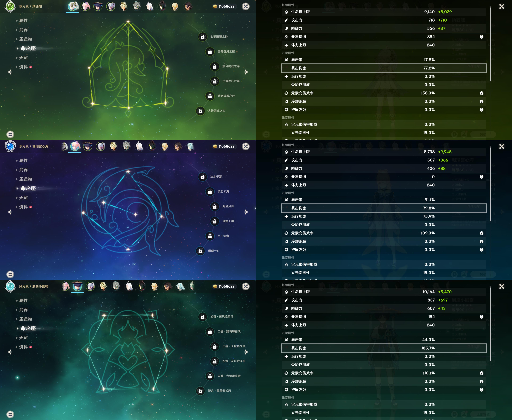Click previous-character arrow on 纳西妲 screen

[x=10, y=72]
